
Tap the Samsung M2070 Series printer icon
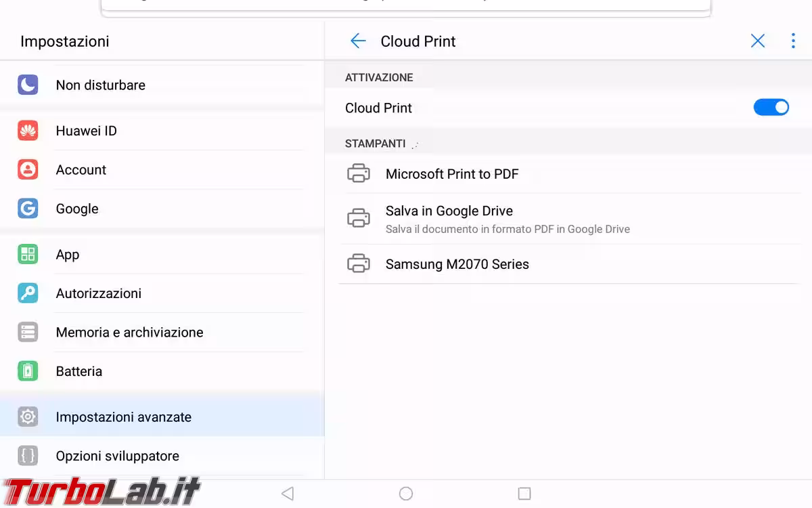359,263
